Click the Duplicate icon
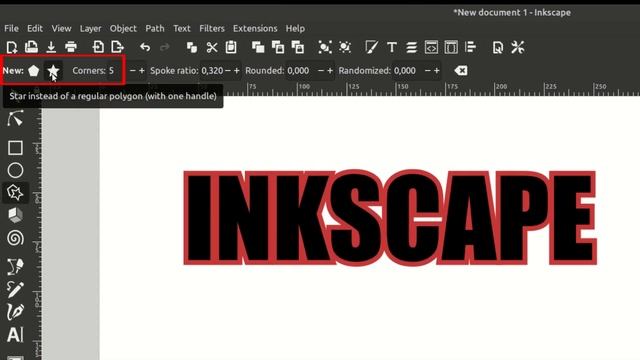Screen dimensions: 640x360 click(258, 47)
